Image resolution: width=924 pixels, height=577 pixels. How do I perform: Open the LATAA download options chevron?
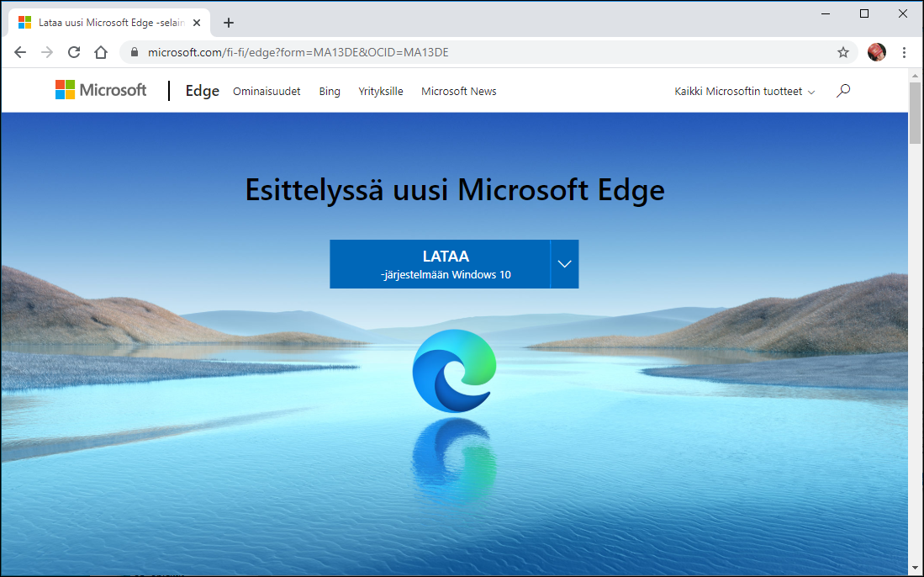point(564,263)
